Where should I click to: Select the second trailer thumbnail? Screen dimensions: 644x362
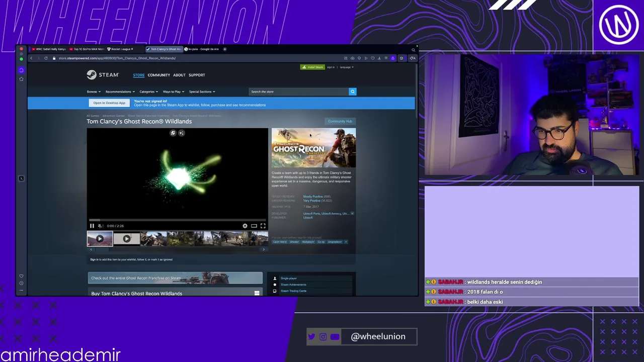tap(126, 239)
